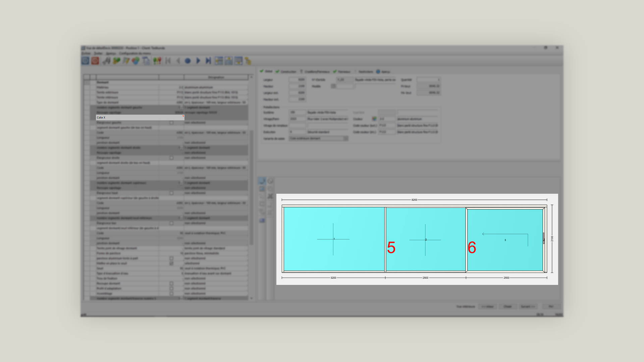Toggle the Élargisseur haut checkbox
644x362 pixels.
coord(171,193)
